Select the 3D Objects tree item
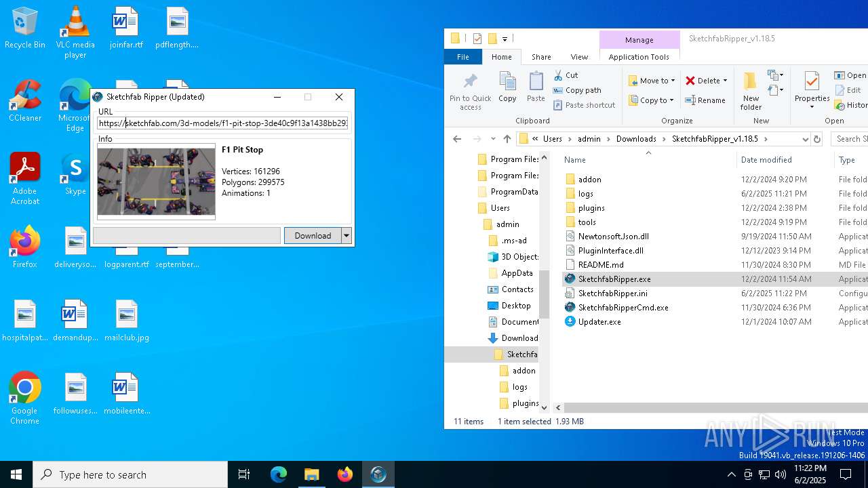The image size is (868, 488). point(513,257)
